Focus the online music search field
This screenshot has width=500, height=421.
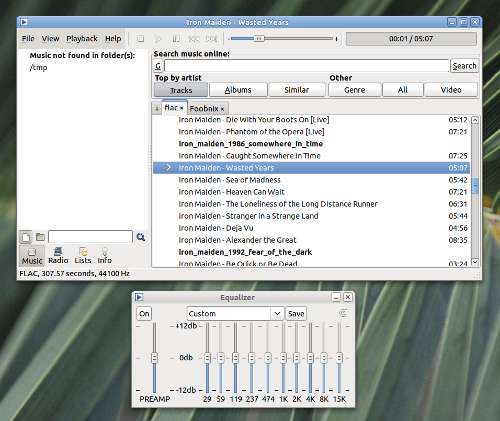[307, 66]
